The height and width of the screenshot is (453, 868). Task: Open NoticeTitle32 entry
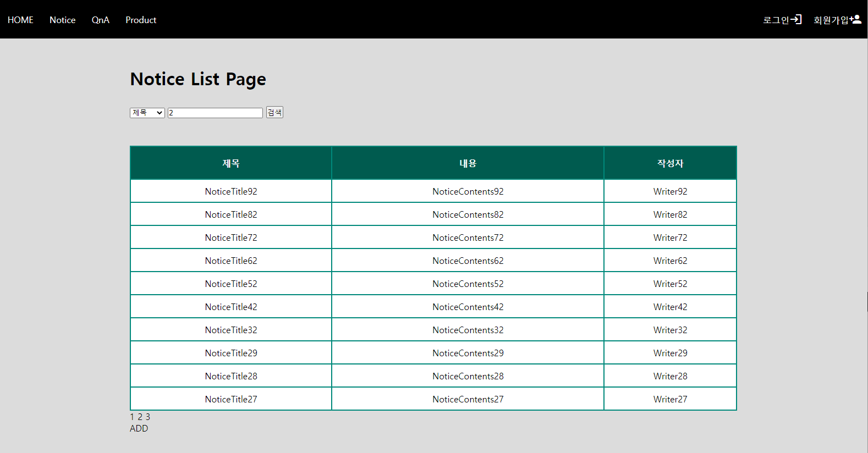click(x=231, y=330)
